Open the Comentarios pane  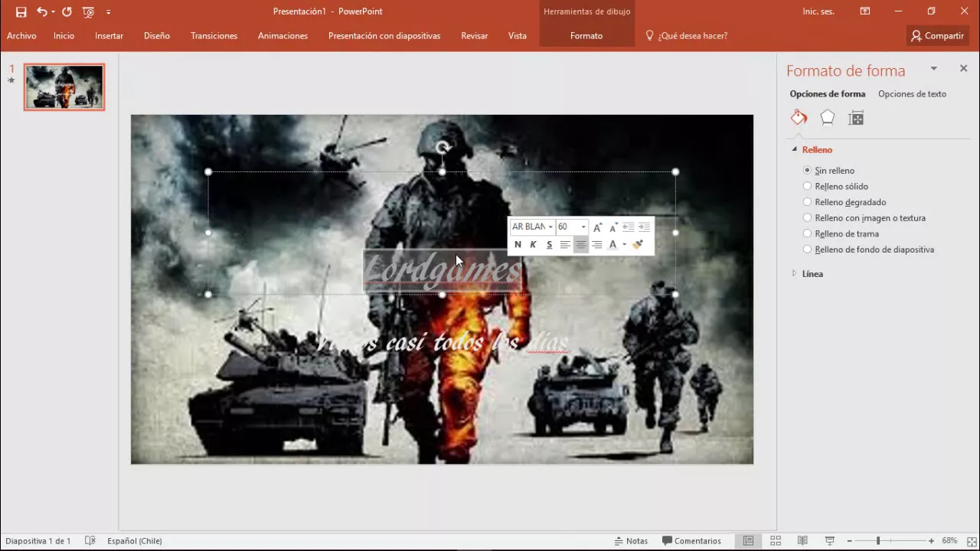(x=691, y=540)
